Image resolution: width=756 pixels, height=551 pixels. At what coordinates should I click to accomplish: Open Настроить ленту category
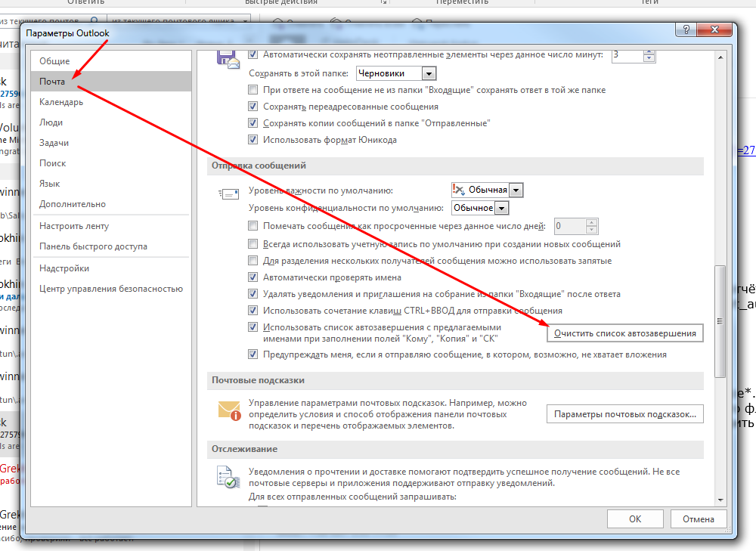111,226
